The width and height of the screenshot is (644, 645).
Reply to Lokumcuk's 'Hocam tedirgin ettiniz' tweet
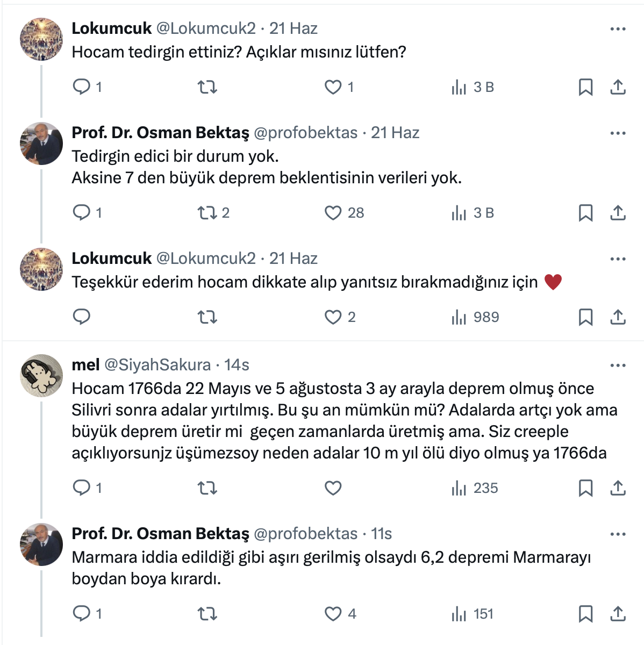pyautogui.click(x=82, y=87)
